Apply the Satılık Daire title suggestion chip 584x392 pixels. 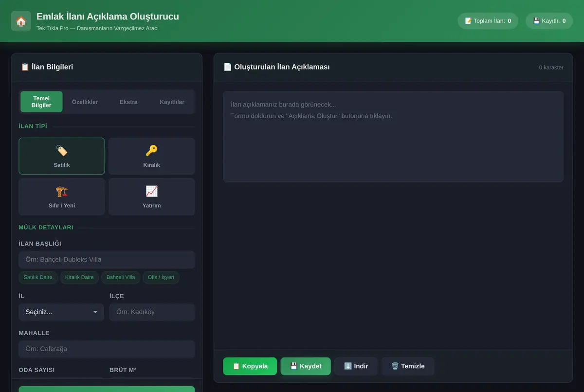(x=38, y=277)
